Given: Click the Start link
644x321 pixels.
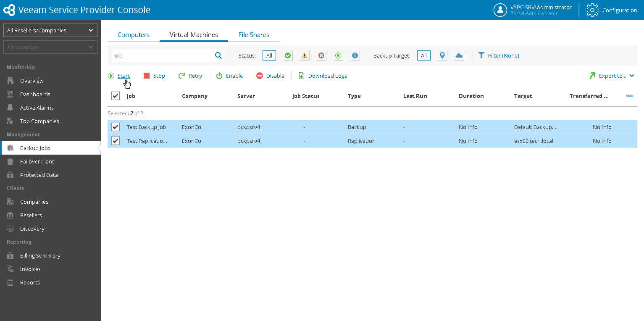Looking at the screenshot, I should tap(124, 76).
